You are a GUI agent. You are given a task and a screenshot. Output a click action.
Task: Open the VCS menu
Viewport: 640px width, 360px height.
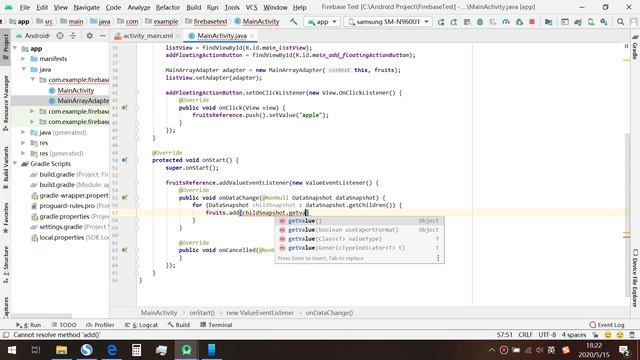point(251,7)
